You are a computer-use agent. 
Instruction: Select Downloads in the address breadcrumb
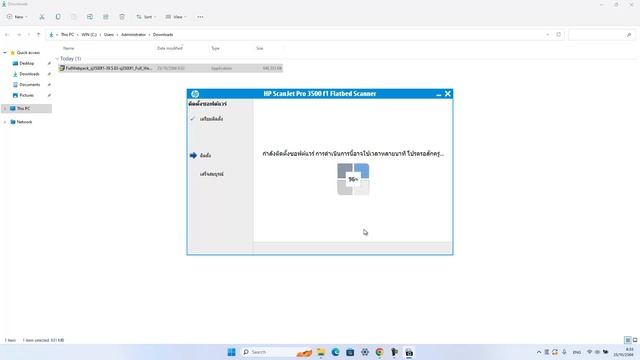pyautogui.click(x=163, y=35)
